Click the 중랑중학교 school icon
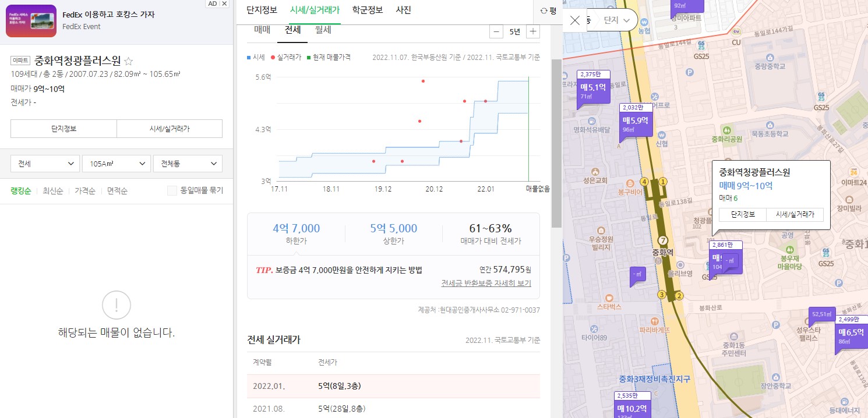 click(770, 58)
